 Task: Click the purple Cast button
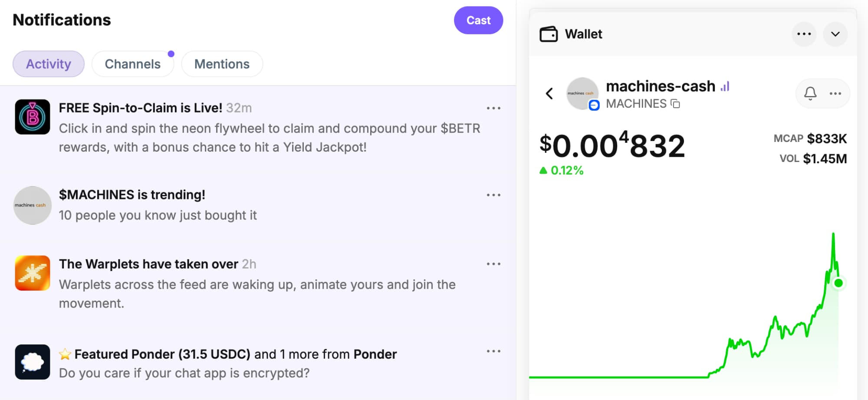pyautogui.click(x=478, y=20)
